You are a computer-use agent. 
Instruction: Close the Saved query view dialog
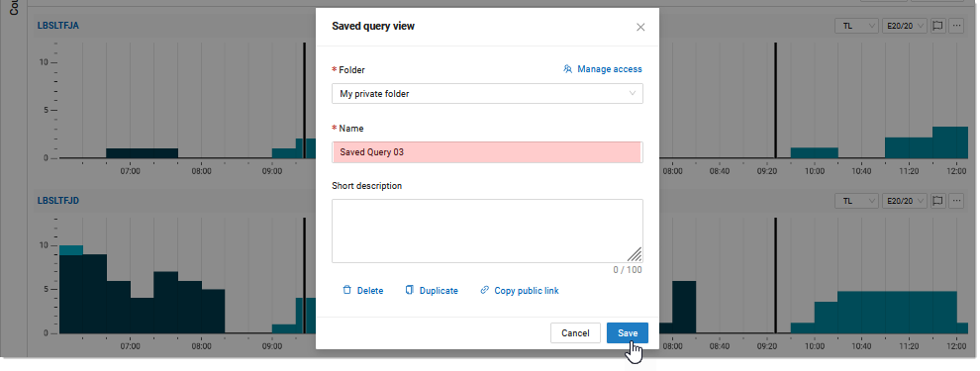(640, 27)
